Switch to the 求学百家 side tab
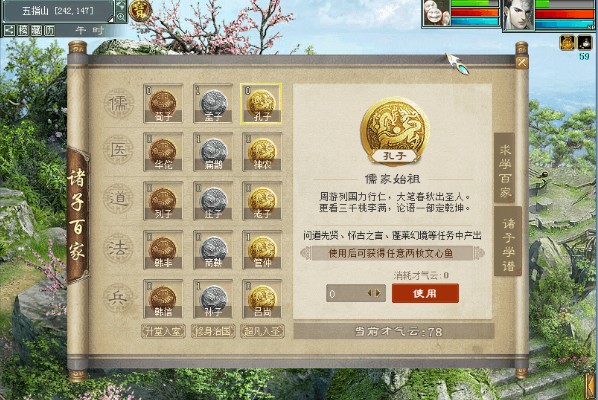 pos(505,167)
